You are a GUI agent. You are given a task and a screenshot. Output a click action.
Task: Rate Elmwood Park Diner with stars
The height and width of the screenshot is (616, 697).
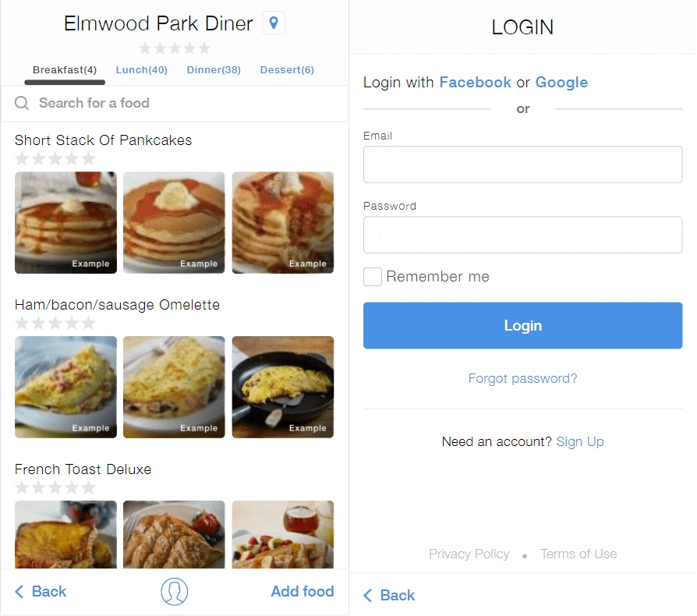click(175, 48)
